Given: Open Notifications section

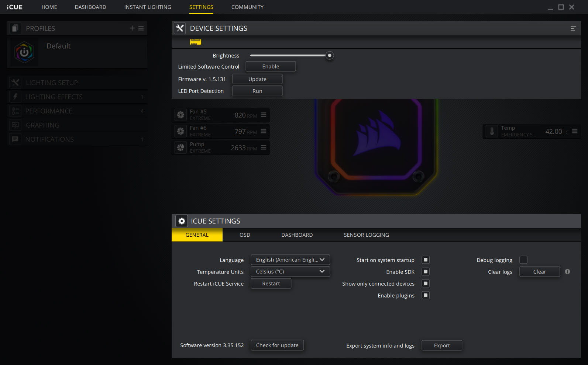Looking at the screenshot, I should (77, 139).
